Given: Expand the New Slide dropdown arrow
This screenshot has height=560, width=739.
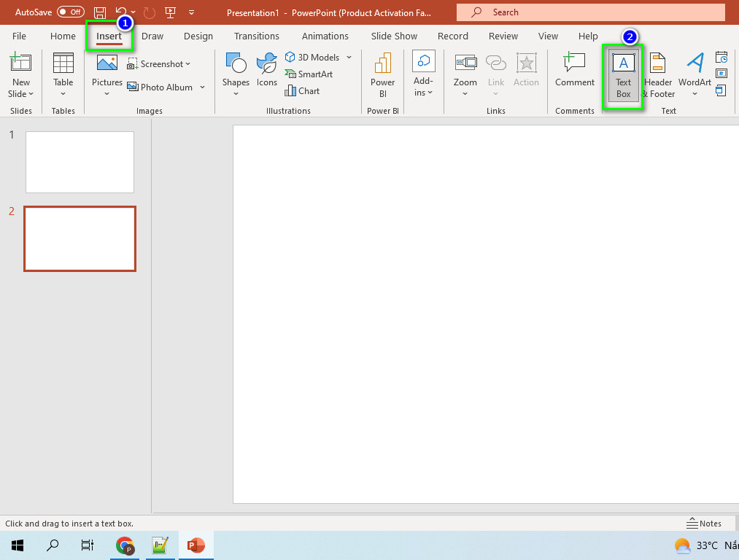Looking at the screenshot, I should [31, 94].
